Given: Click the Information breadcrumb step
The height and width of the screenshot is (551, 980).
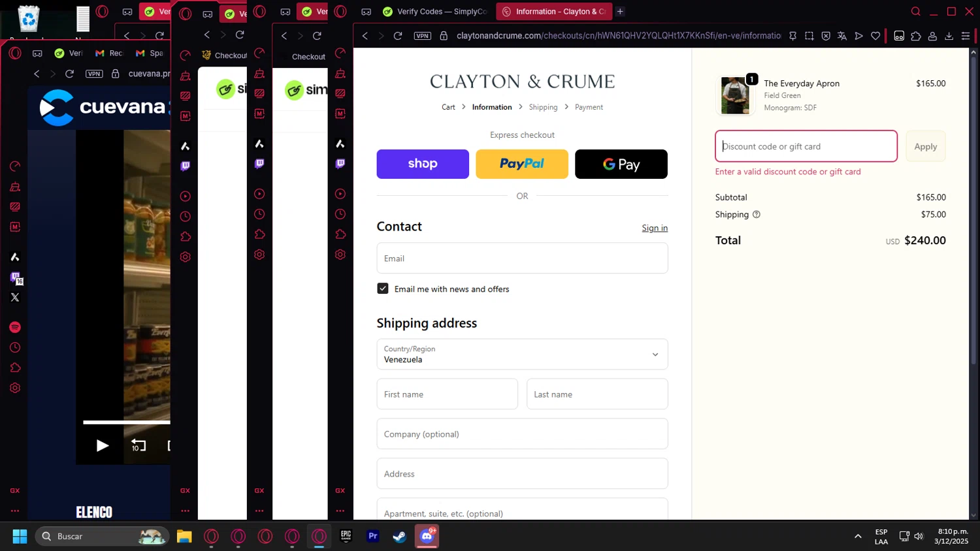Looking at the screenshot, I should click(492, 107).
